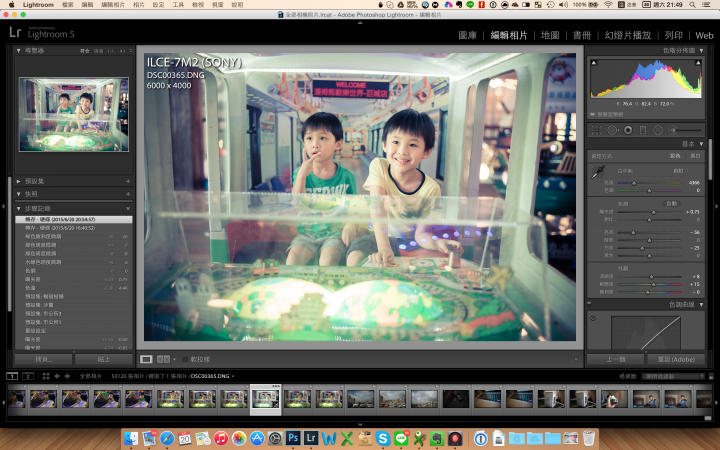The width and height of the screenshot is (720, 450).
Task: Select the Crop Overlay tool
Action: (596, 130)
